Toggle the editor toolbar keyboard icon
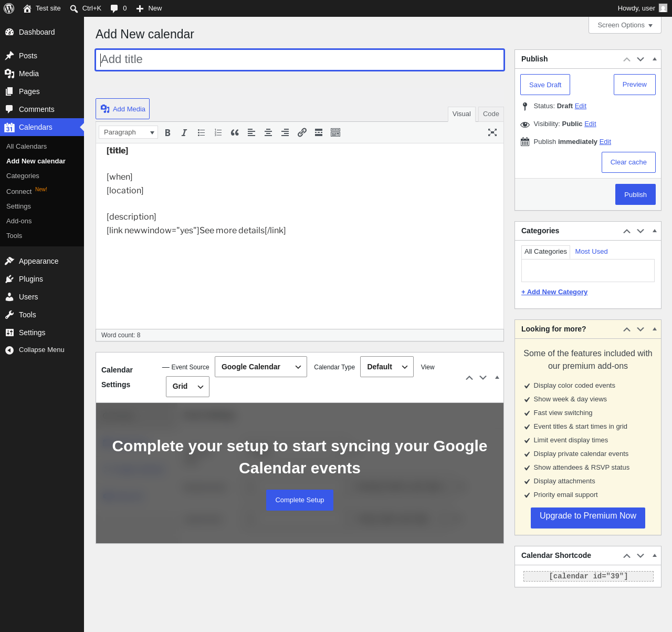This screenshot has width=672, height=632. (x=335, y=132)
